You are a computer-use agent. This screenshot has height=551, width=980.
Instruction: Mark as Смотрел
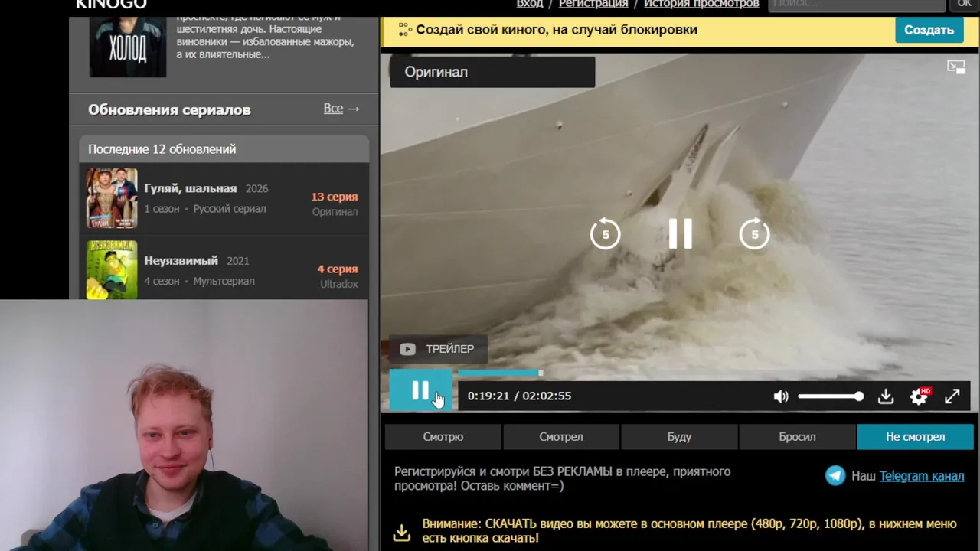(x=561, y=437)
